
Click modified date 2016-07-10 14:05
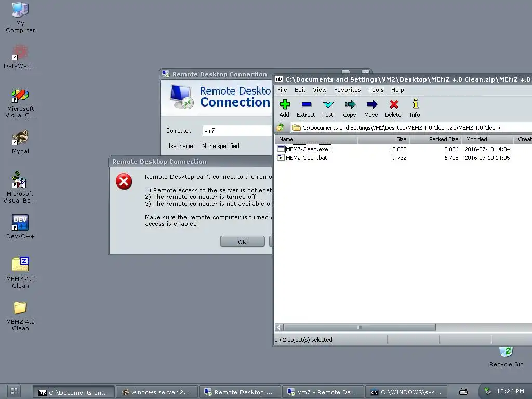click(487, 158)
